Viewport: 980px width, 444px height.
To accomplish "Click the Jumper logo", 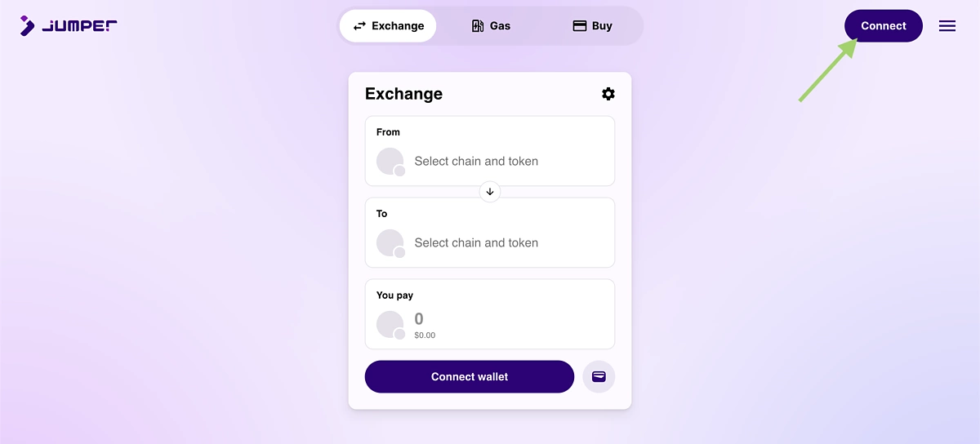I will (x=69, y=25).
